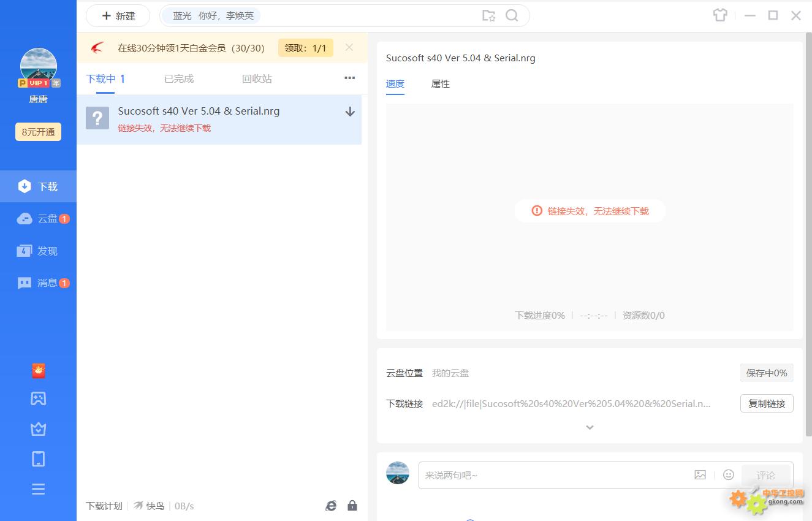812x521 pixels.
Task: Click the user avatar 唐唐 in sidebar
Action: tap(39, 66)
